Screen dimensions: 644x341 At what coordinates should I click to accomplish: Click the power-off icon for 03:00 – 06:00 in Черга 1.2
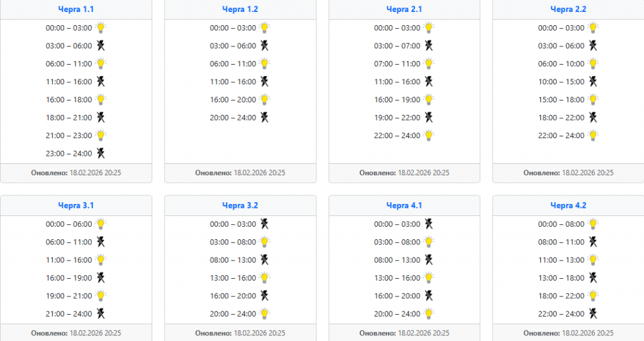click(265, 46)
